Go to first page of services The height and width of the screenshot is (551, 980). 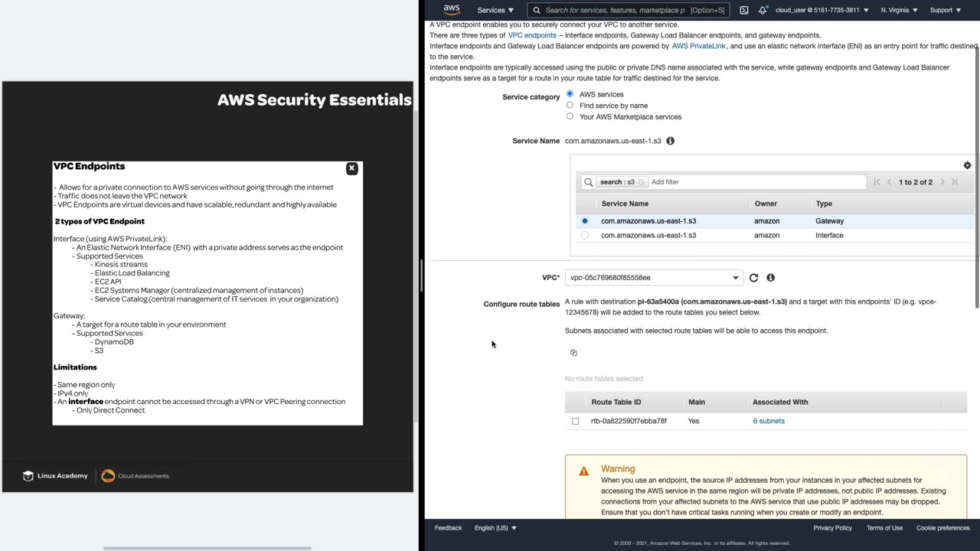[x=877, y=182]
